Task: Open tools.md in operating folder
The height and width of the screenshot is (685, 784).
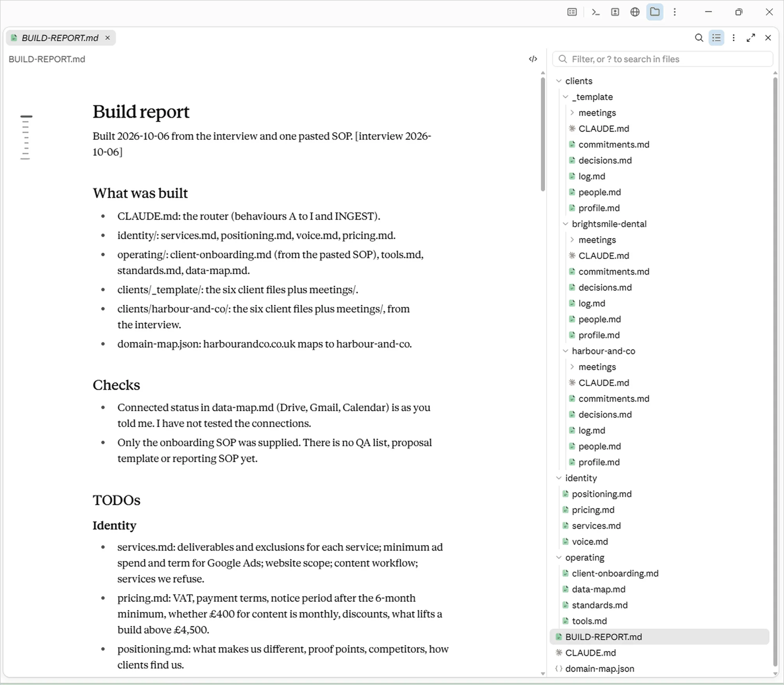Action: [x=589, y=621]
